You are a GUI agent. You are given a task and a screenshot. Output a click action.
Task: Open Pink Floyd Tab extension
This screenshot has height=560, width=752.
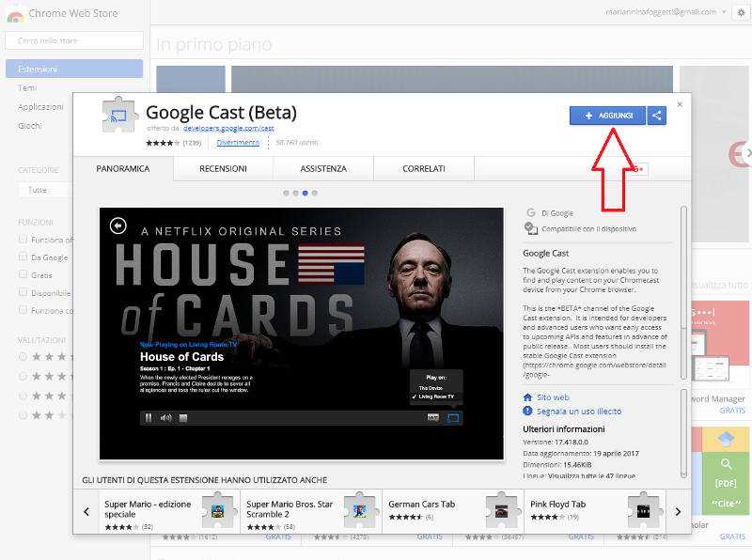click(x=557, y=504)
